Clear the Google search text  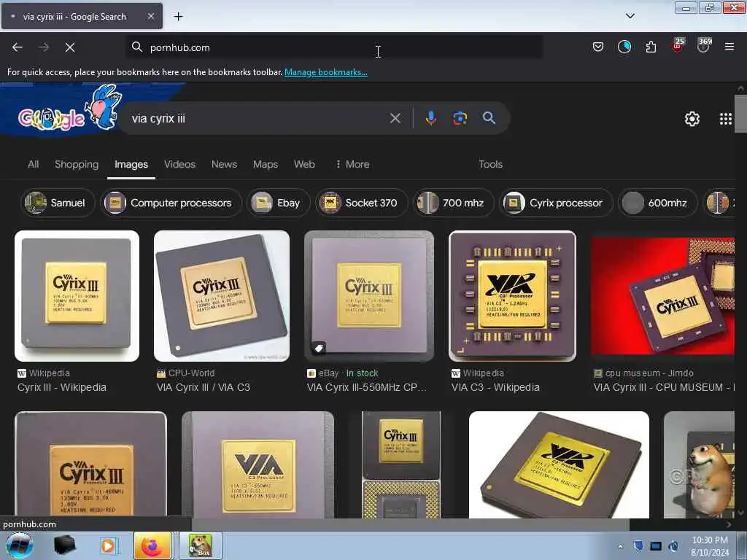395,118
